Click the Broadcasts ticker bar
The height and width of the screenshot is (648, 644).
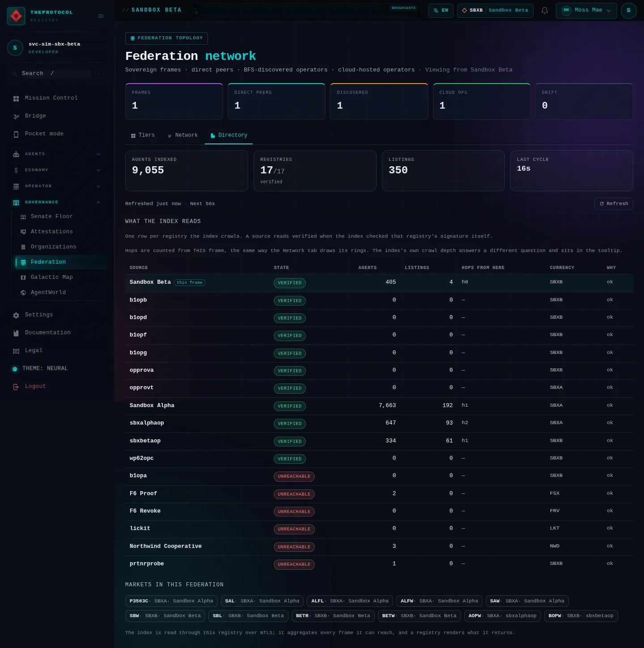pyautogui.click(x=306, y=10)
